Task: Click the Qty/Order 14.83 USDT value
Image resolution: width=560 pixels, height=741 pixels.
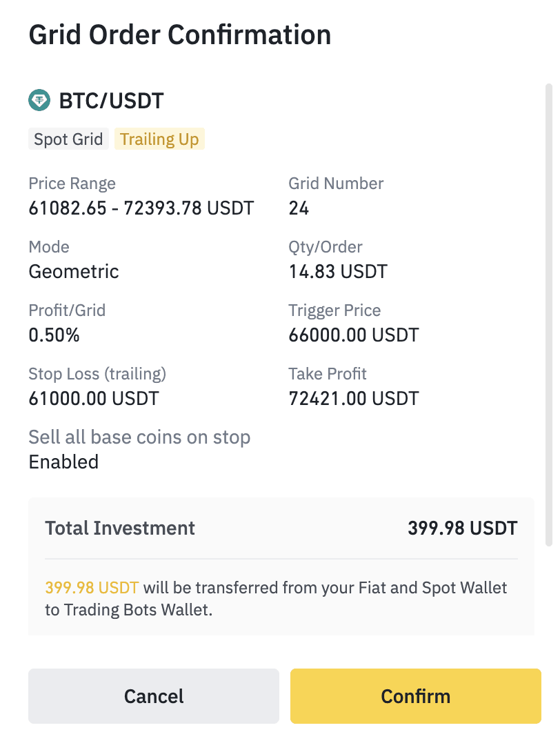Action: coord(337,271)
